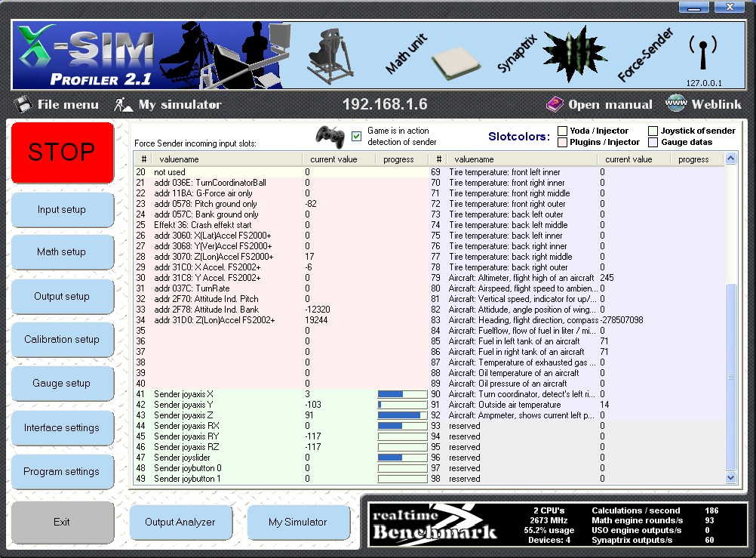756x558 pixels.
Task: Click the slot list vertical scrollbar thumb
Action: click(x=730, y=377)
